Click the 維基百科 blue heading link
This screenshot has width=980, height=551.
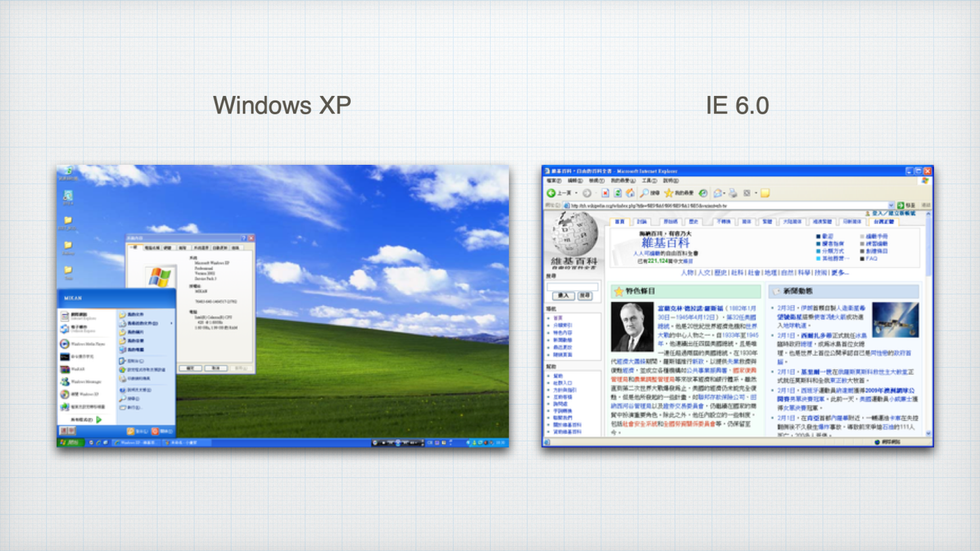click(x=665, y=243)
